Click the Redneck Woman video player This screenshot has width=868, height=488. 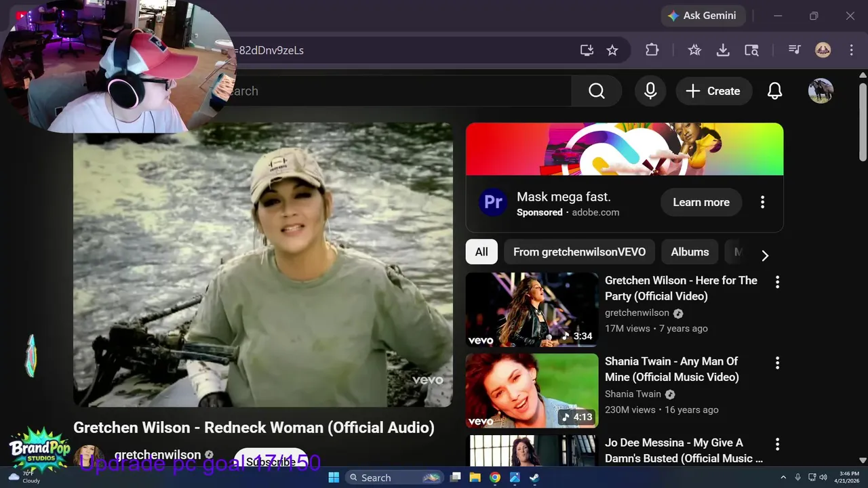263,265
